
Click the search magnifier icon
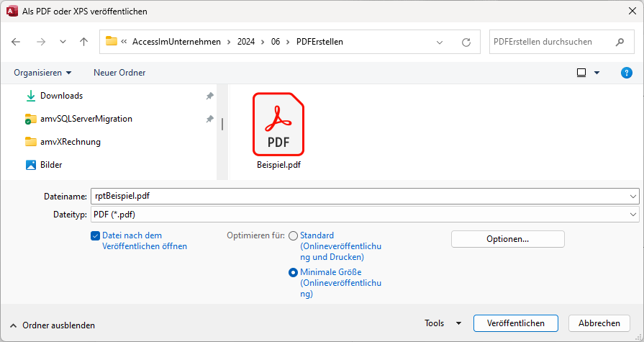click(620, 42)
